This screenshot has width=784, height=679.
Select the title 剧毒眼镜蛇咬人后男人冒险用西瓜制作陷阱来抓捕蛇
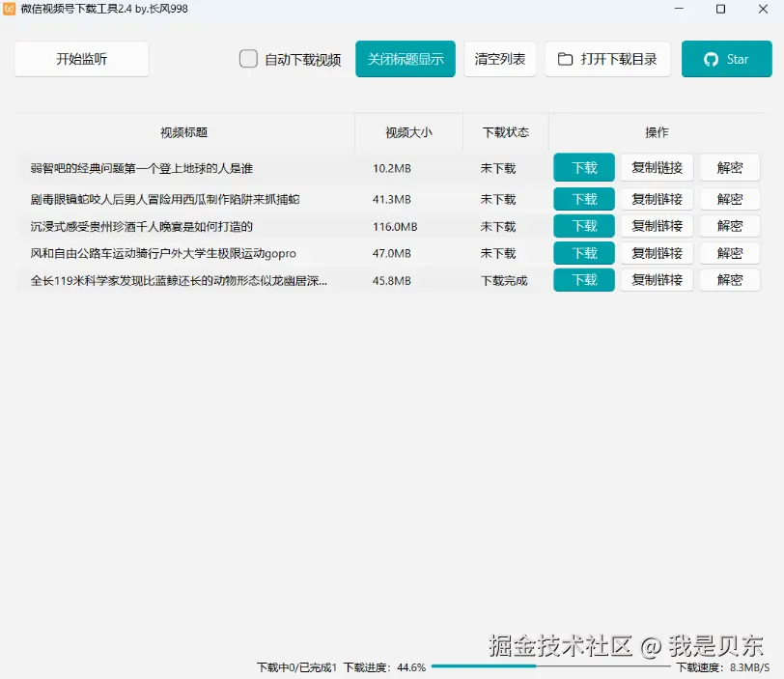point(165,200)
